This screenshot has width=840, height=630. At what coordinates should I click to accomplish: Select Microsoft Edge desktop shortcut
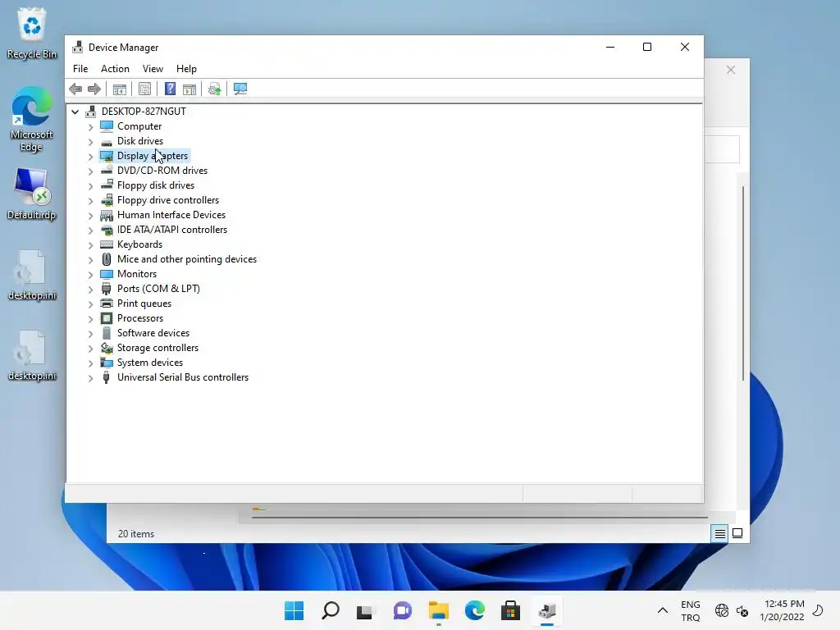(x=32, y=119)
